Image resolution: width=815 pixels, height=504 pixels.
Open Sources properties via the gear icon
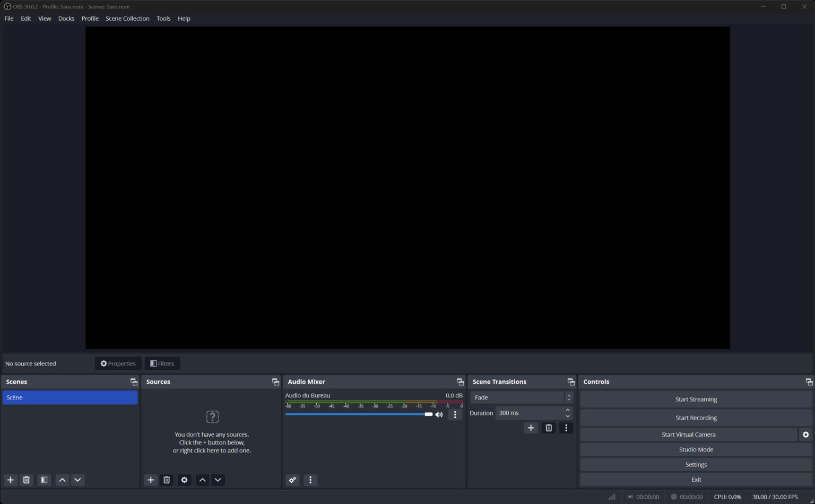[184, 480]
